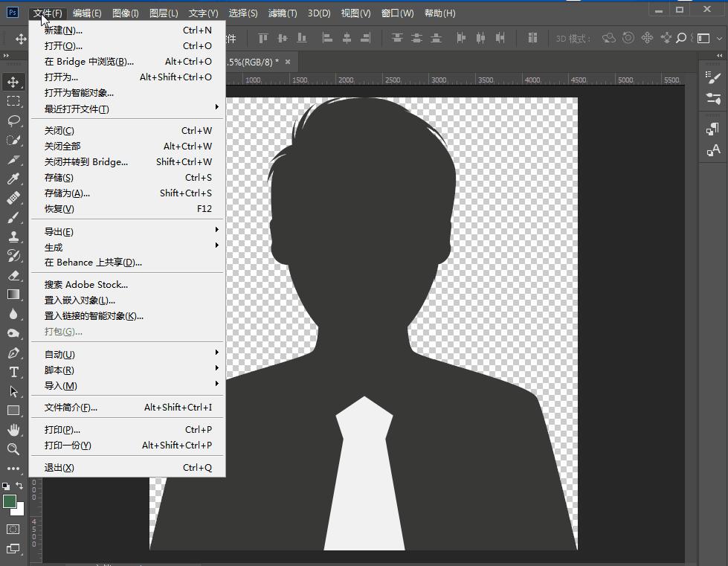Select the Horizontal Type tool
This screenshot has width=728, height=566.
click(13, 372)
